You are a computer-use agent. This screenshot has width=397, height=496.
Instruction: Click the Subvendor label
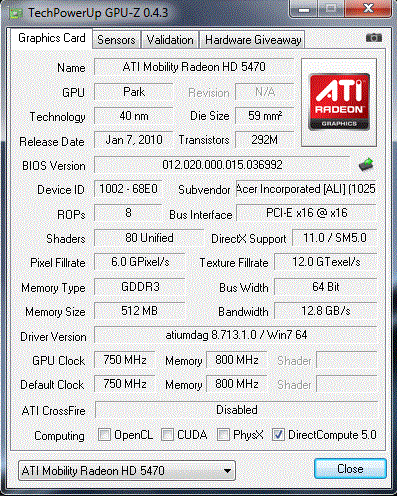click(x=204, y=190)
